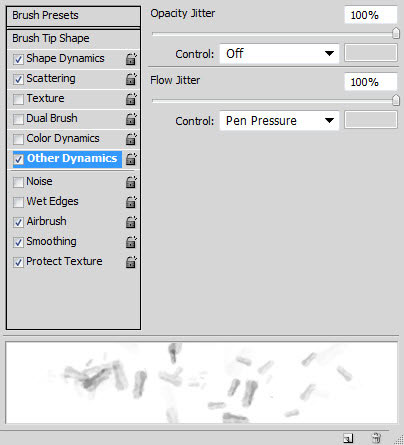This screenshot has height=445, width=404.
Task: Select the Brush Tip Shape section
Action: pos(73,39)
